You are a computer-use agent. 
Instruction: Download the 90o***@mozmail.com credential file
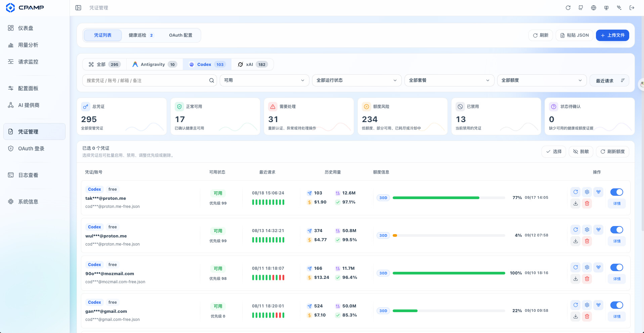click(x=575, y=279)
